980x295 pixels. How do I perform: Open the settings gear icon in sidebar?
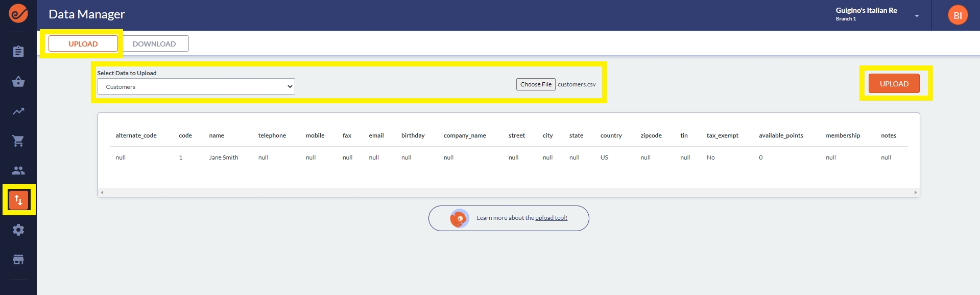click(x=18, y=230)
